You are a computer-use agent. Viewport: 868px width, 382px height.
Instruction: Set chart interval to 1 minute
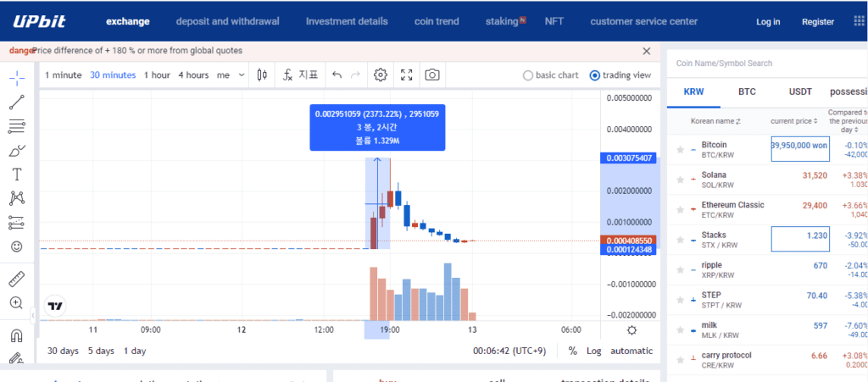point(63,75)
